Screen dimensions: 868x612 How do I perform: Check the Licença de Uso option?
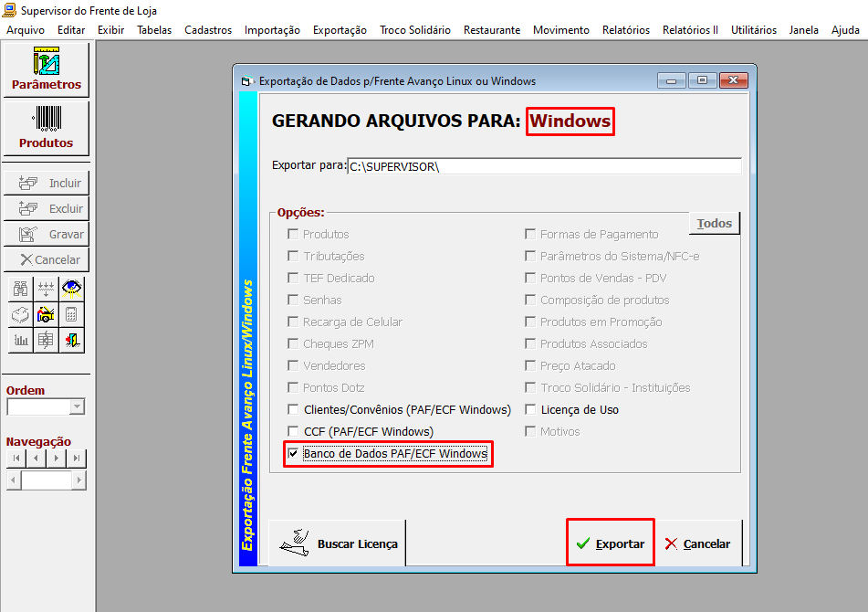pyautogui.click(x=530, y=409)
